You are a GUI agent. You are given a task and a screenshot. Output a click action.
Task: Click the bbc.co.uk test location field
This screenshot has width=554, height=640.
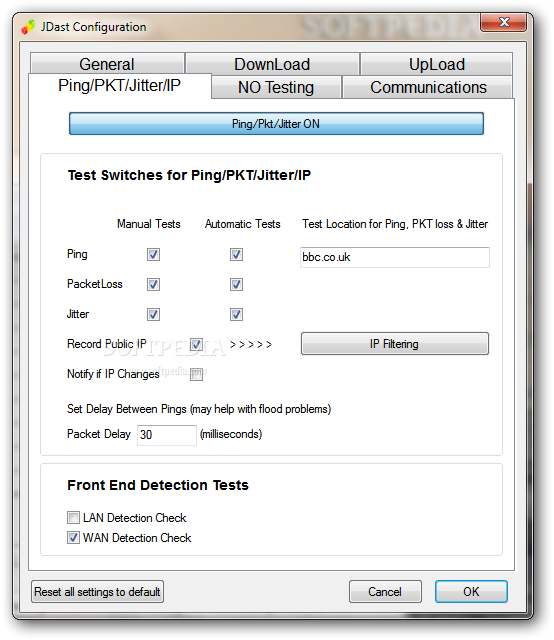pos(395,257)
